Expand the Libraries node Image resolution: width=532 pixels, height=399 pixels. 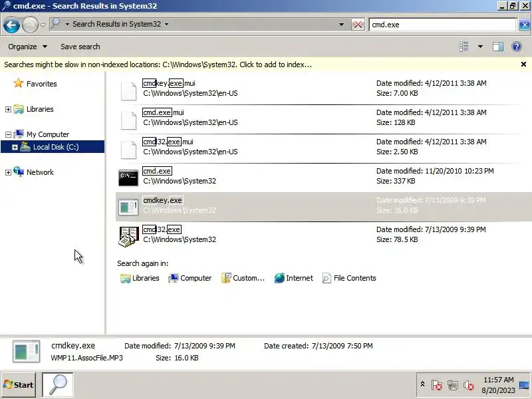point(8,109)
